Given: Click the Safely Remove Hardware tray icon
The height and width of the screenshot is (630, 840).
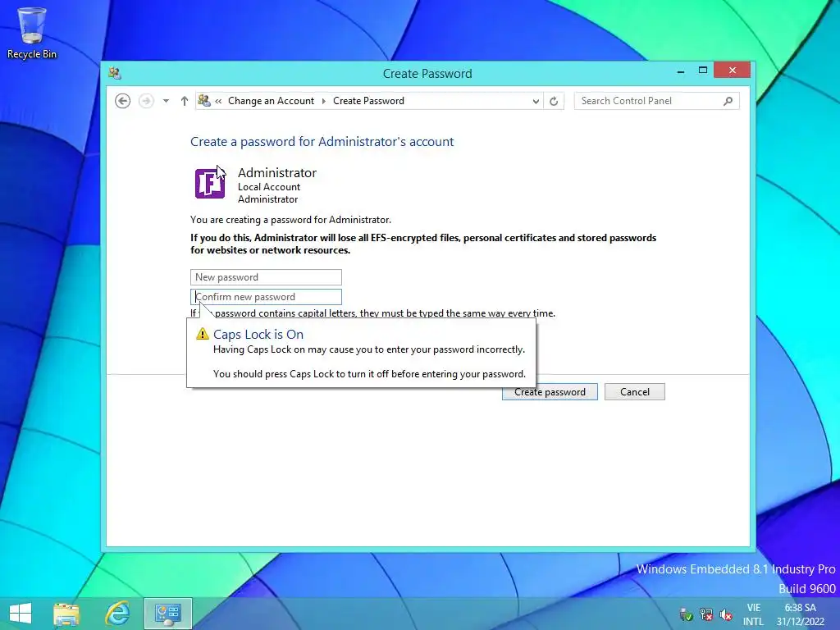Looking at the screenshot, I should click(686, 614).
